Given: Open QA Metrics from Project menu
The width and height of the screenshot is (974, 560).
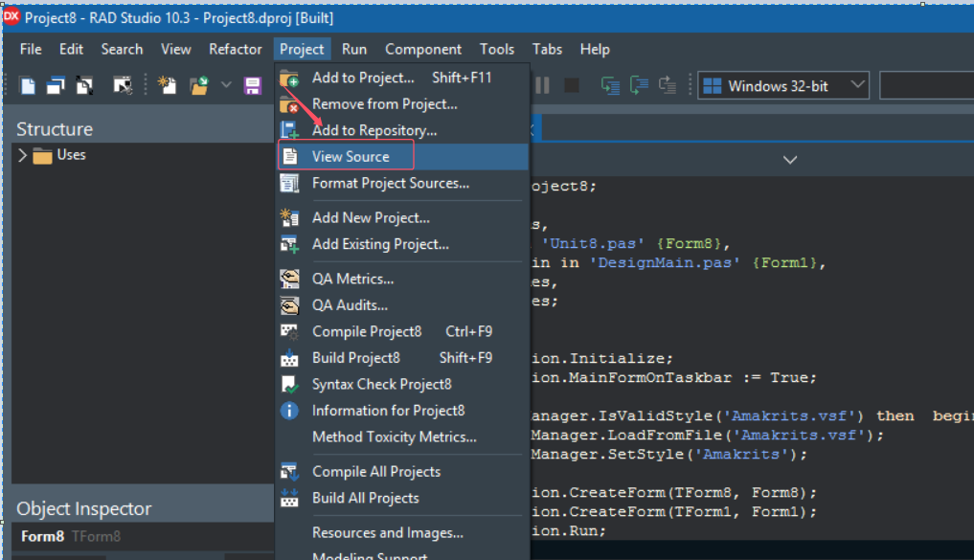Looking at the screenshot, I should (x=402, y=279).
